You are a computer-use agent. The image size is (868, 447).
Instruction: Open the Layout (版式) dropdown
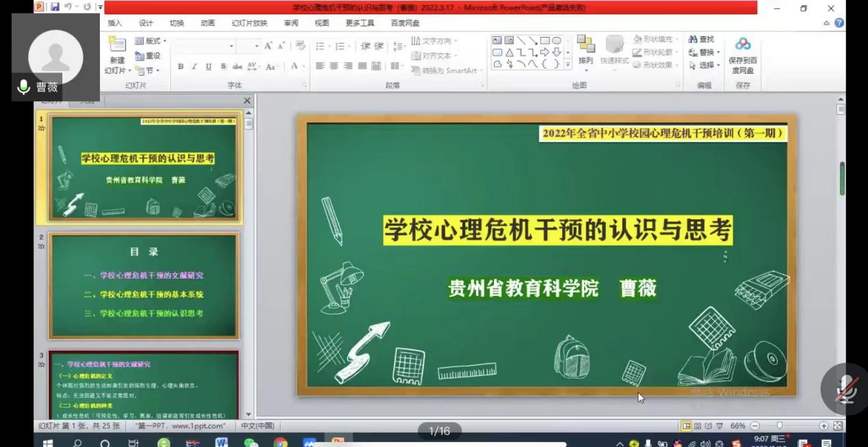point(150,41)
